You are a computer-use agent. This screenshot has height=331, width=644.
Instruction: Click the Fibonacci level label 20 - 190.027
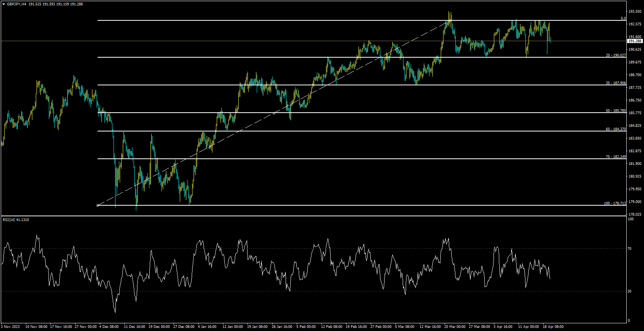tap(616, 55)
